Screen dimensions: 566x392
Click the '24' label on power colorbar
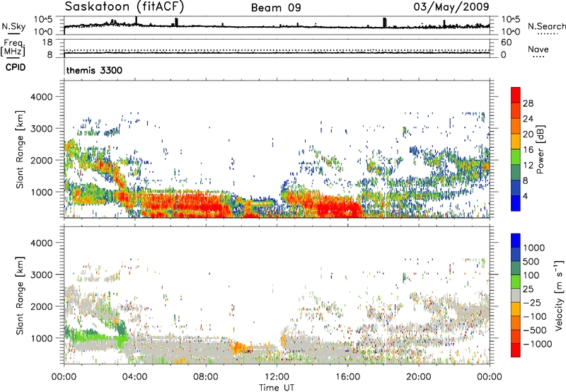(528, 119)
